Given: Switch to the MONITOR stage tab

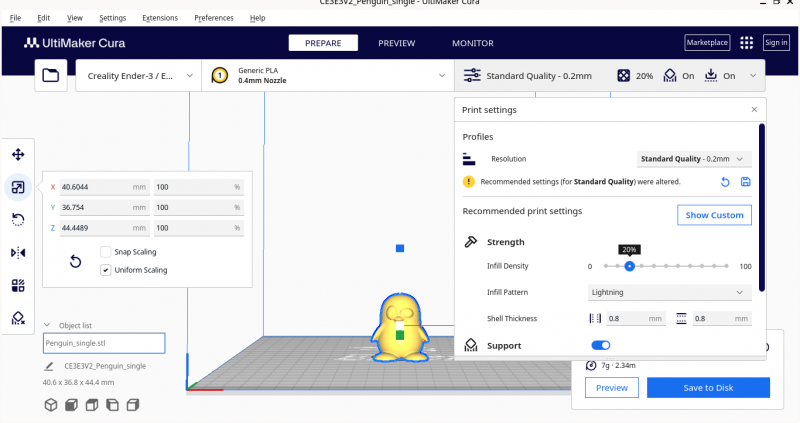Looking at the screenshot, I should [x=472, y=43].
